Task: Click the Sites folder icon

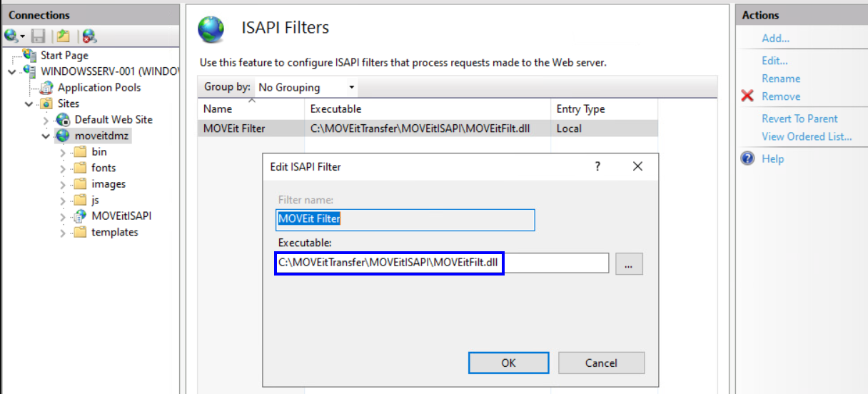Action: coord(46,103)
